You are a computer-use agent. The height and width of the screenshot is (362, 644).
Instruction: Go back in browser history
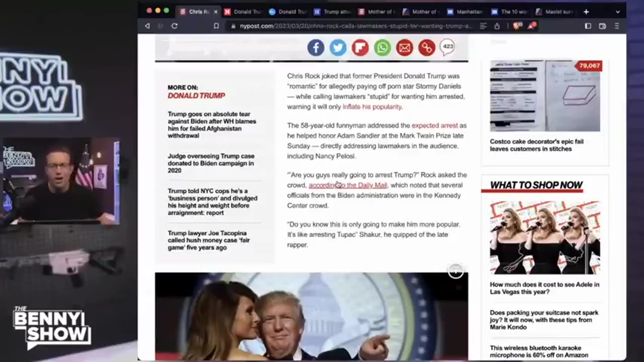tap(147, 26)
